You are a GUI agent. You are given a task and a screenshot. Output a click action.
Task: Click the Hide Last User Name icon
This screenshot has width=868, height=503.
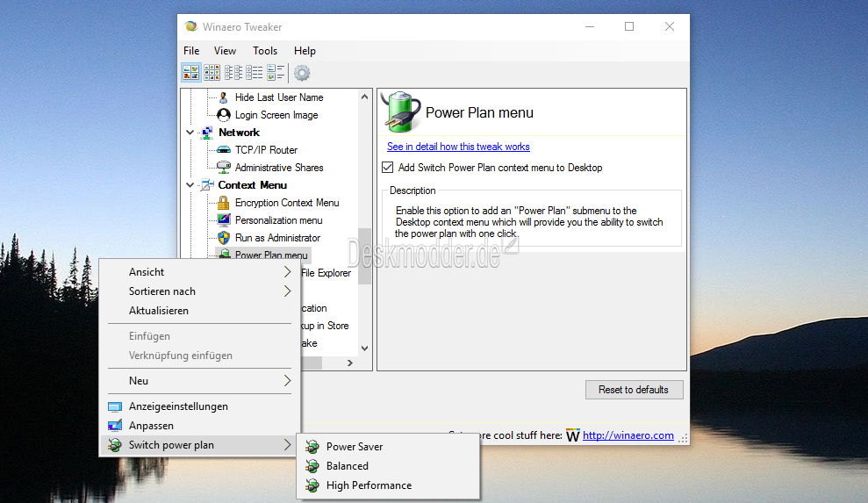tap(223, 97)
